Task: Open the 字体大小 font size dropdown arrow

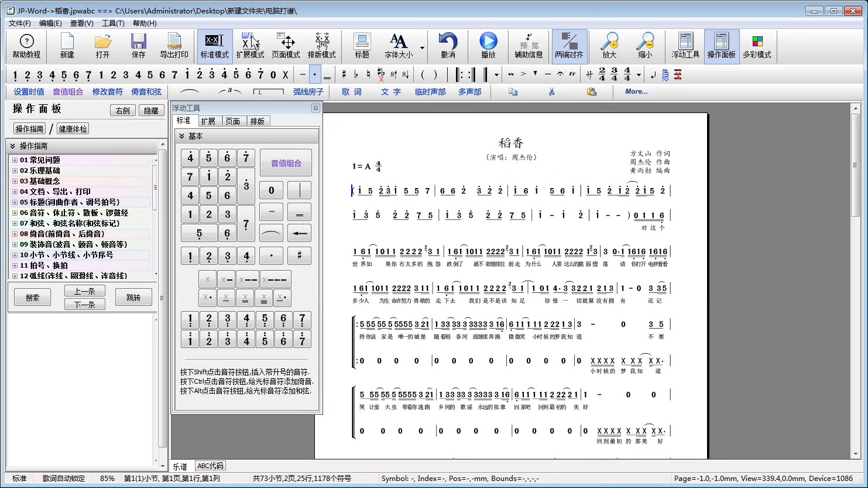Action: click(x=422, y=47)
